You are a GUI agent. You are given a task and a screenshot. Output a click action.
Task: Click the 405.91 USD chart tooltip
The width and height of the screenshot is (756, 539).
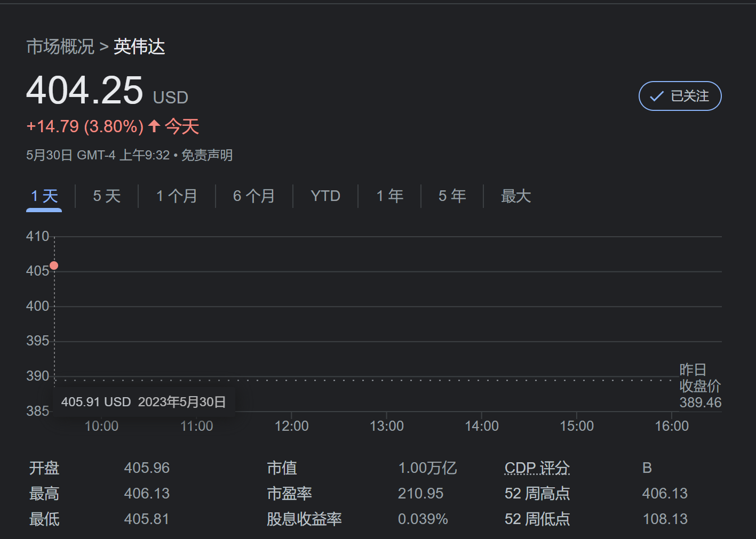pyautogui.click(x=144, y=401)
